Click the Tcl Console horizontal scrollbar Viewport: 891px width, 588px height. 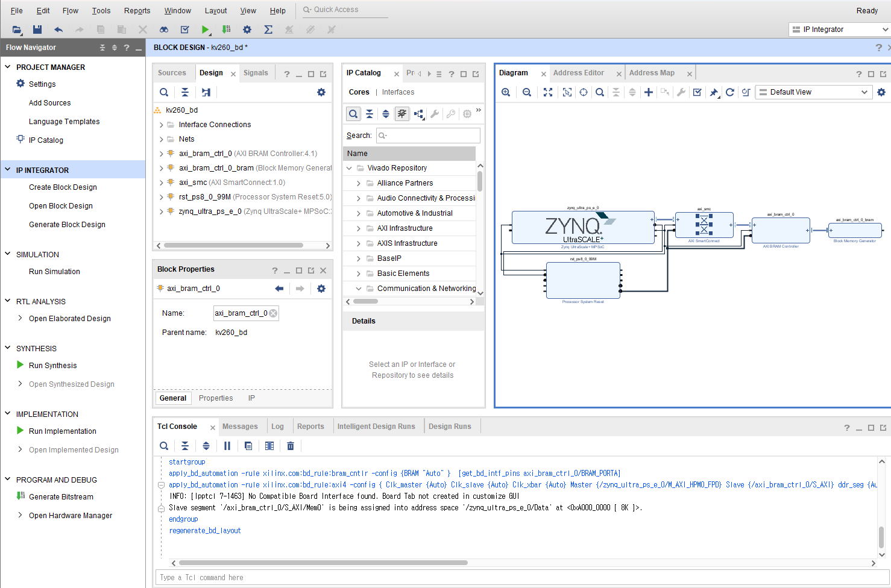tap(323, 563)
